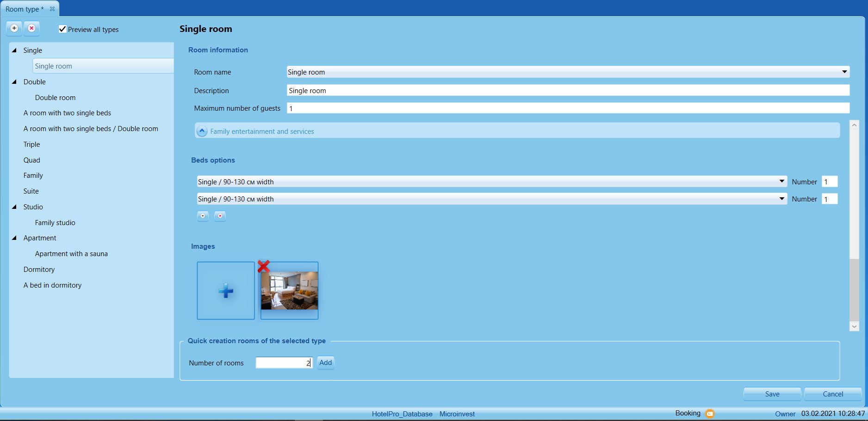
Task: Select A bed in dormitory
Action: 52,285
